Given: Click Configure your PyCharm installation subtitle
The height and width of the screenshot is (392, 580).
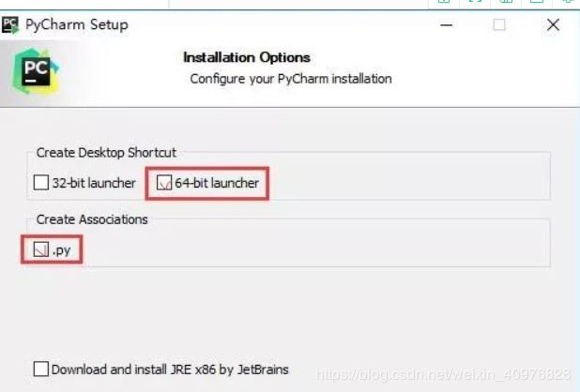Looking at the screenshot, I should click(291, 79).
